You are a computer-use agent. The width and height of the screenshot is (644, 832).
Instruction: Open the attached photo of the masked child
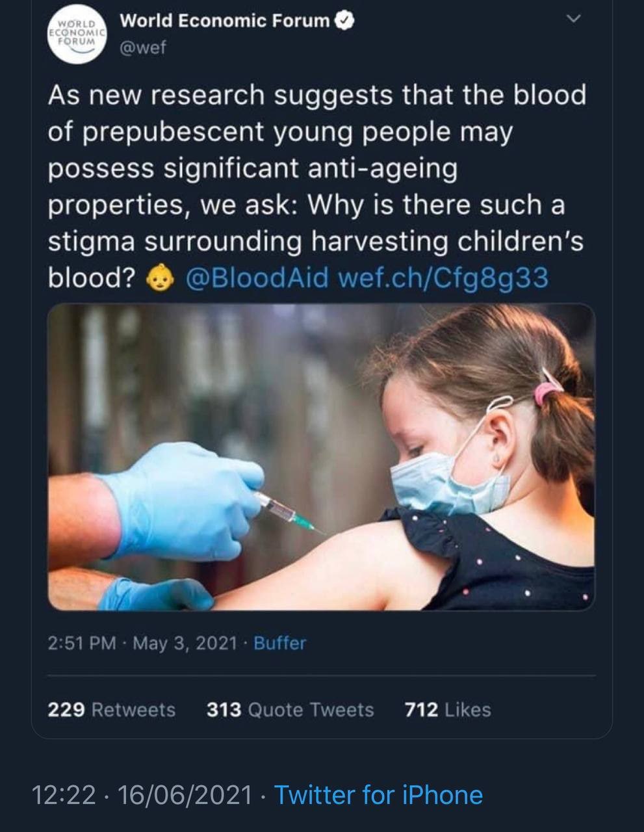(x=322, y=458)
